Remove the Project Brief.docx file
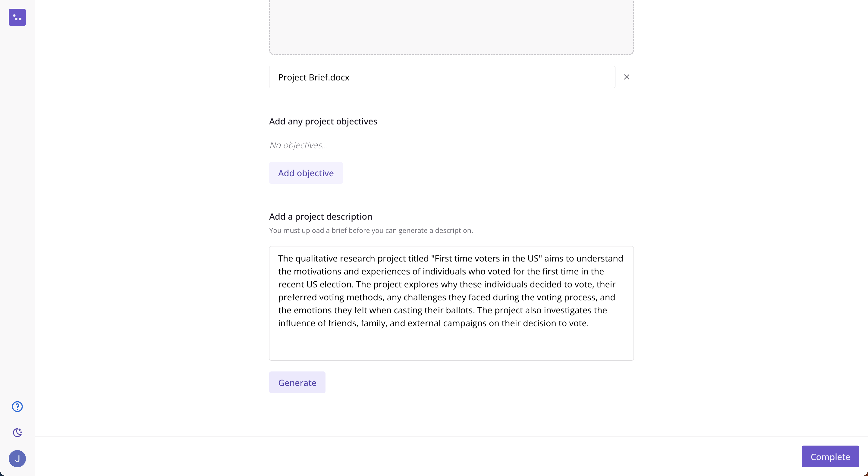The width and height of the screenshot is (868, 476). (626, 77)
